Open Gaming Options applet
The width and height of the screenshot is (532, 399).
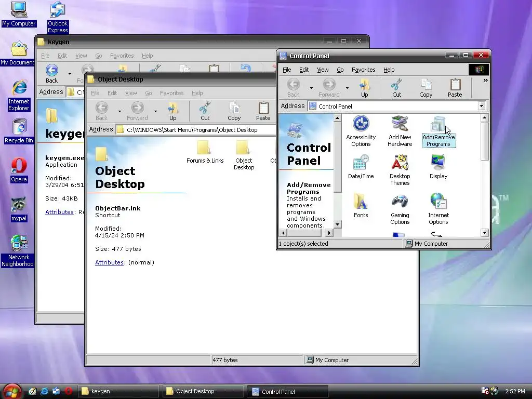400,209
